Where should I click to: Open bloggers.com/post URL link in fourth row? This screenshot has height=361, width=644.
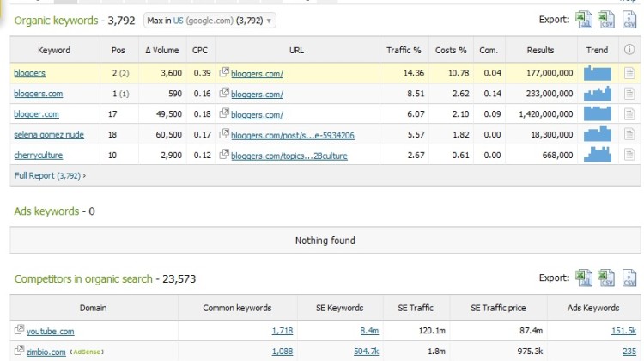tap(293, 135)
